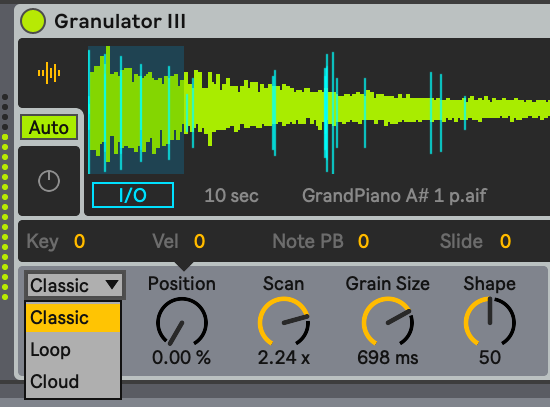Click the Shape knob

pos(490,322)
